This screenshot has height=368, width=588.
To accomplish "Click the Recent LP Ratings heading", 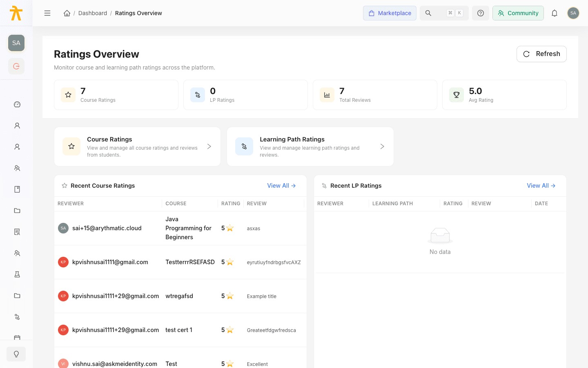I will 356,186.
